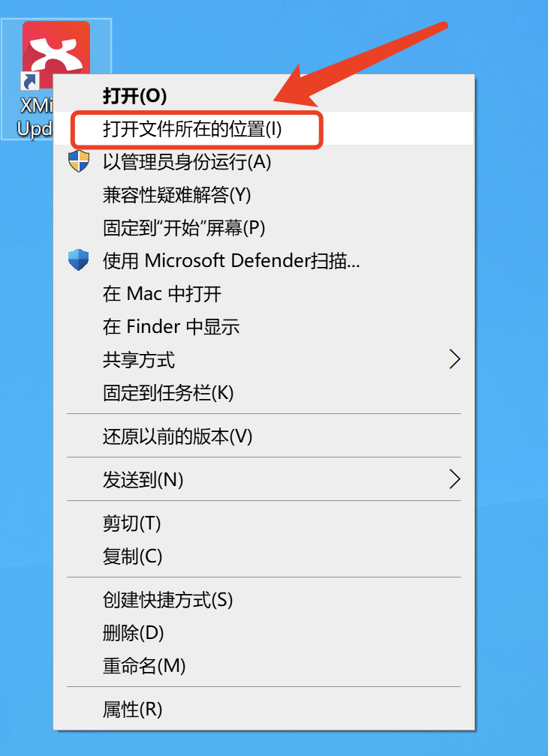
Task: Choose 还原以前的版本(V)
Action: [x=177, y=436]
